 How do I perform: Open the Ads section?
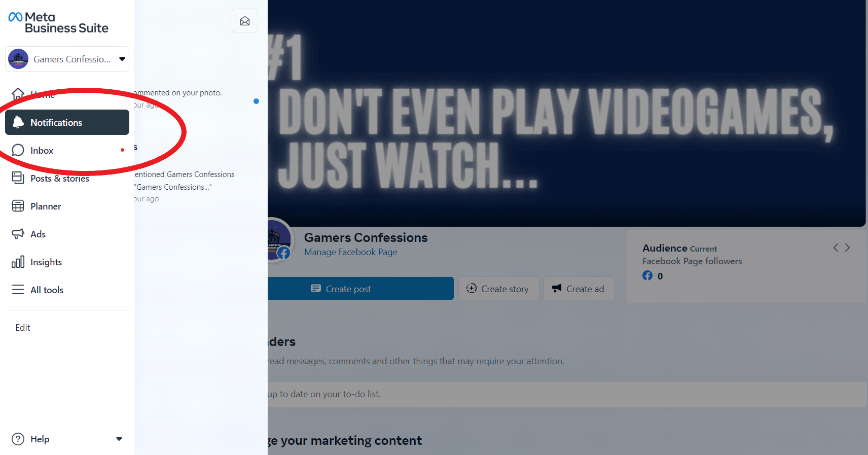tap(67, 234)
